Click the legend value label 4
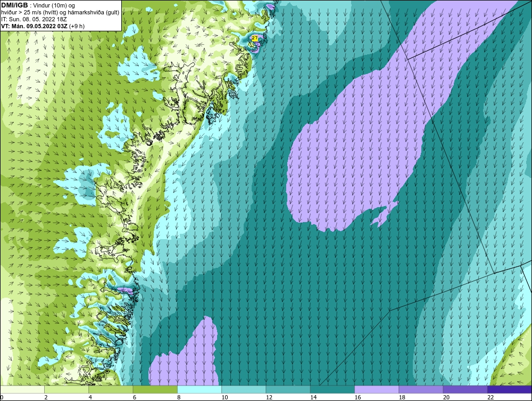 pos(90,398)
